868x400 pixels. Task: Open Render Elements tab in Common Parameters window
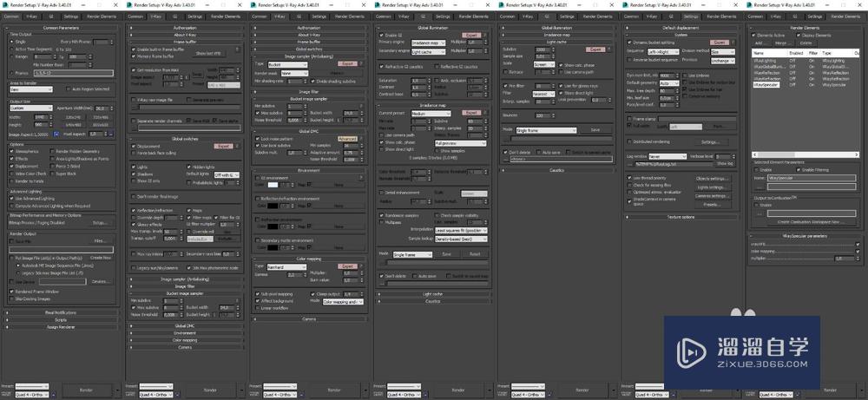[x=102, y=16]
